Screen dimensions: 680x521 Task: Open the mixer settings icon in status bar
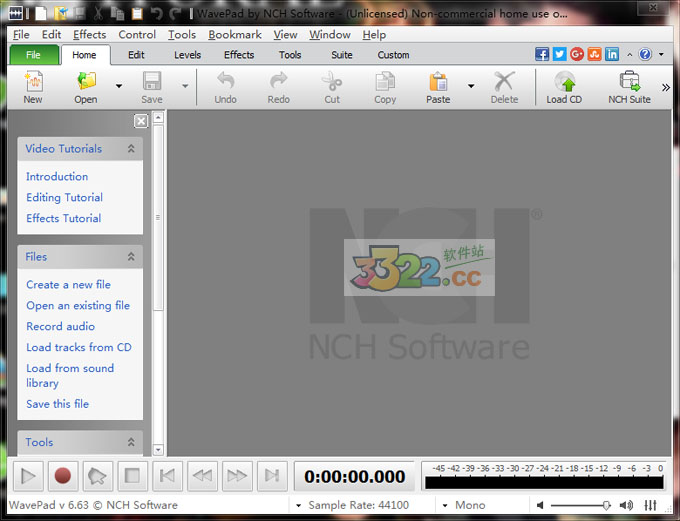[x=652, y=506]
